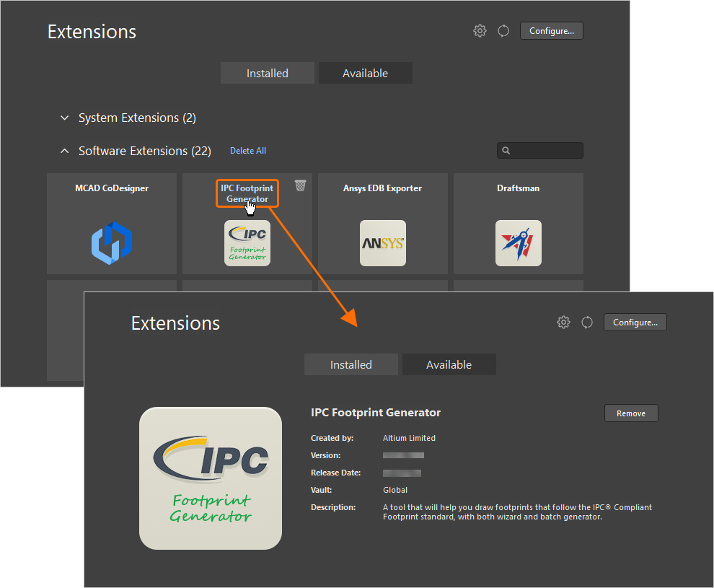Click inside the extensions search field
This screenshot has height=588, width=714.
pos(545,150)
